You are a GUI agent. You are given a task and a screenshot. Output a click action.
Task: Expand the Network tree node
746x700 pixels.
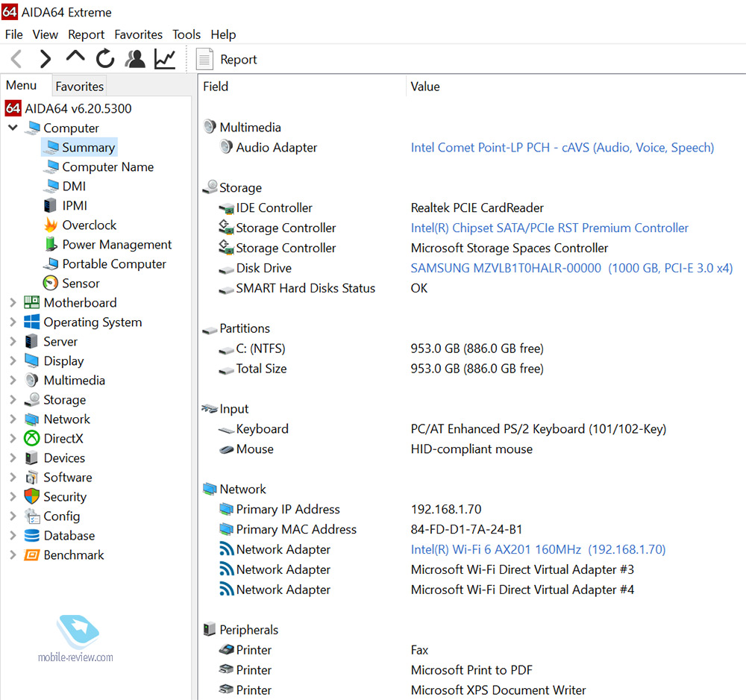pos(13,419)
